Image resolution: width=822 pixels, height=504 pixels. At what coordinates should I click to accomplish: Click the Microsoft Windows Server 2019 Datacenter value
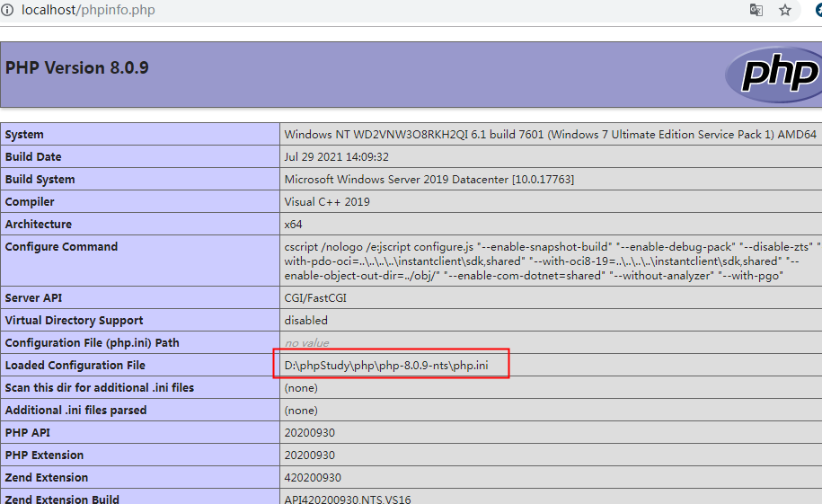point(429,180)
